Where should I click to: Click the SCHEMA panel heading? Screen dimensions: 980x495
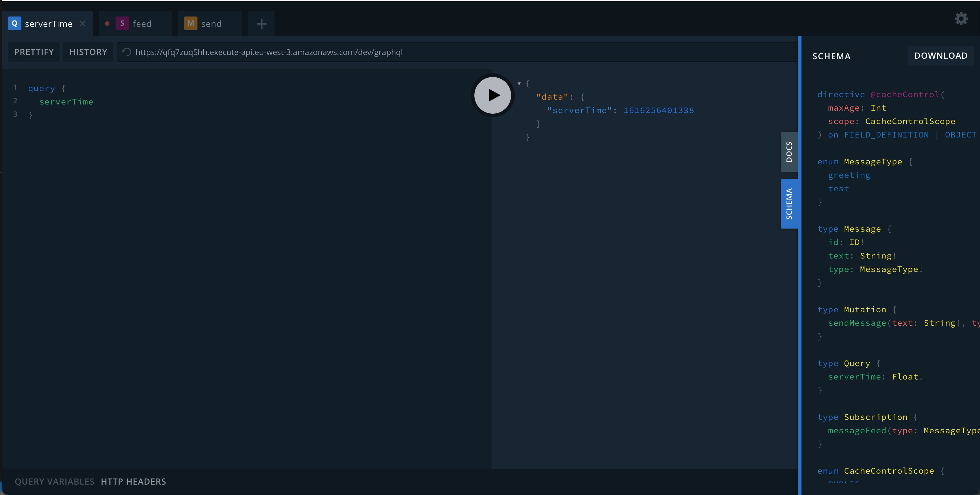[831, 56]
